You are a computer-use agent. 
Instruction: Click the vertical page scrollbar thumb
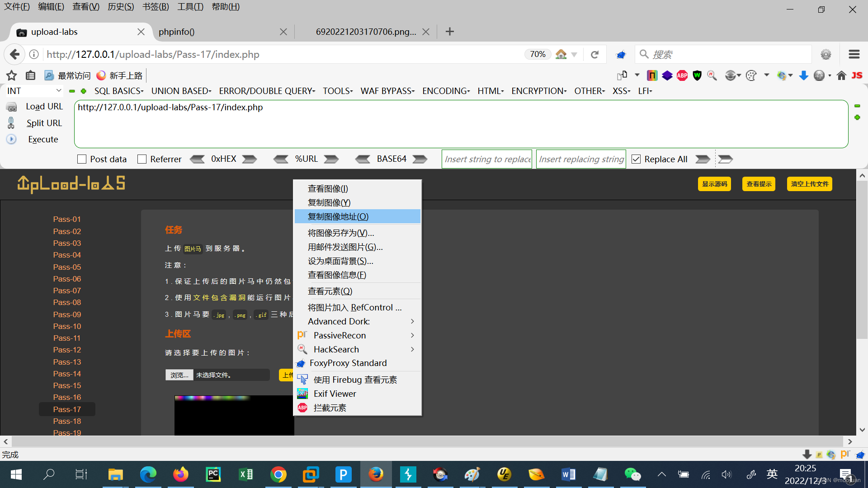(x=862, y=260)
